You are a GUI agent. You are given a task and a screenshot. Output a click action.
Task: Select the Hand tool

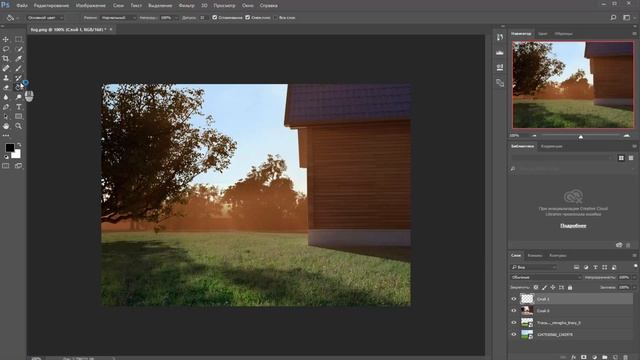click(6, 126)
